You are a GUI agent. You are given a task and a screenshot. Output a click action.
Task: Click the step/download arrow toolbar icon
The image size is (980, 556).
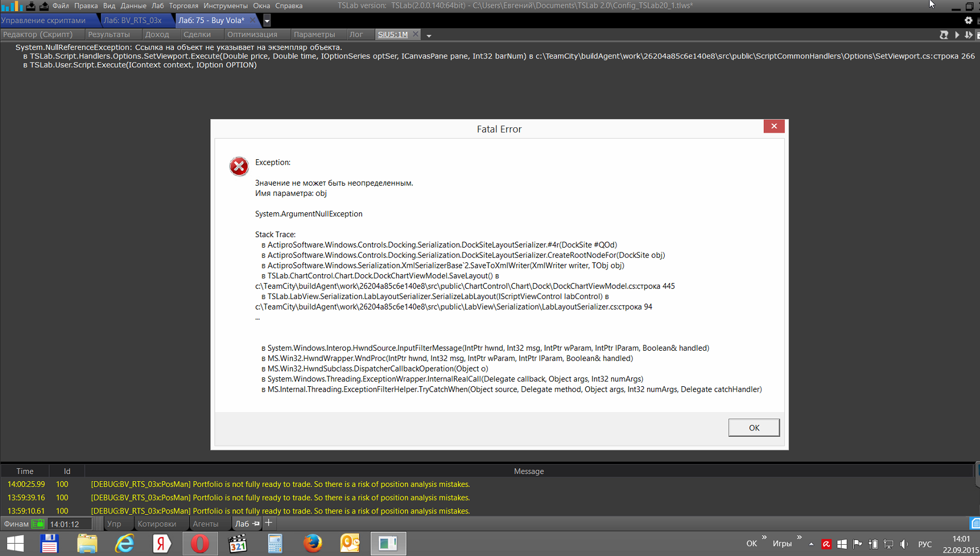(x=968, y=35)
